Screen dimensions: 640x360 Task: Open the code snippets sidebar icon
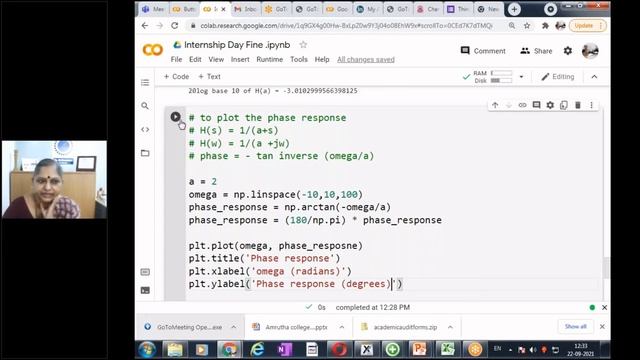click(145, 130)
